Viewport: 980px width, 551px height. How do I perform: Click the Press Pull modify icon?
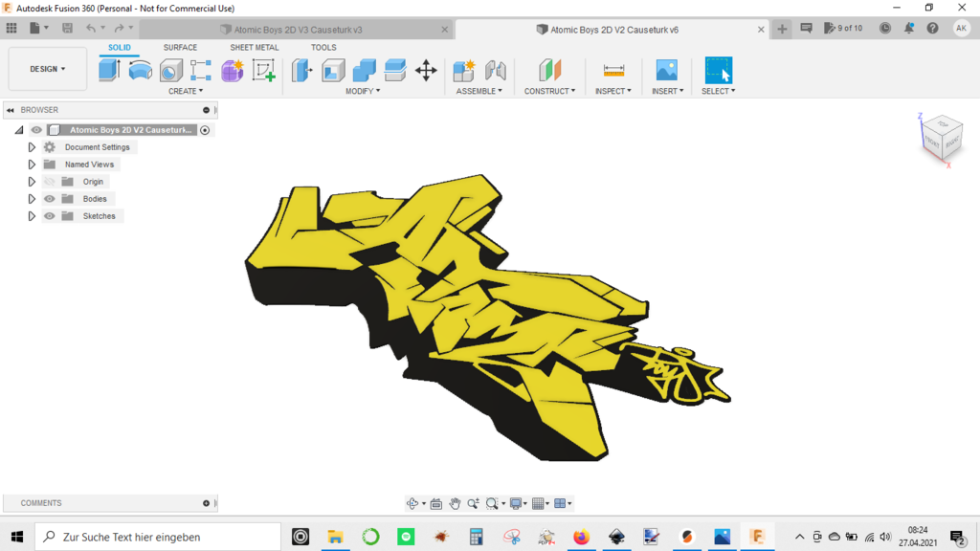click(x=301, y=70)
